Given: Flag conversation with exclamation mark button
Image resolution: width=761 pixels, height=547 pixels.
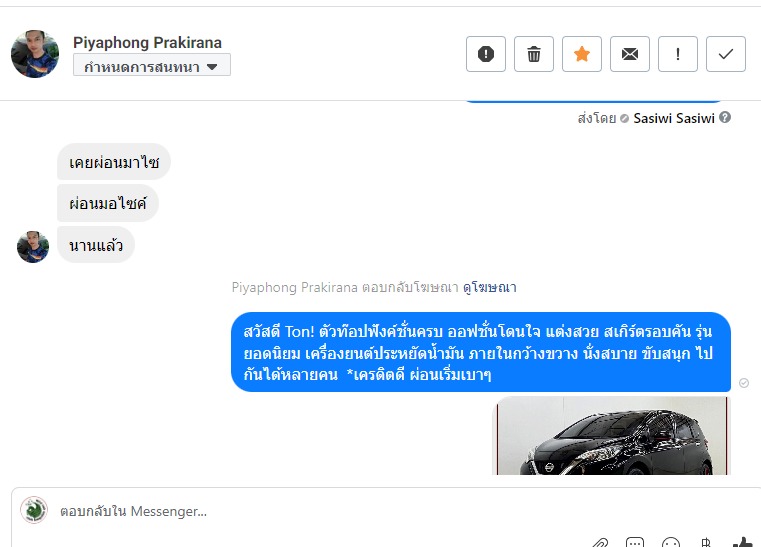Looking at the screenshot, I should pyautogui.click(x=678, y=54).
